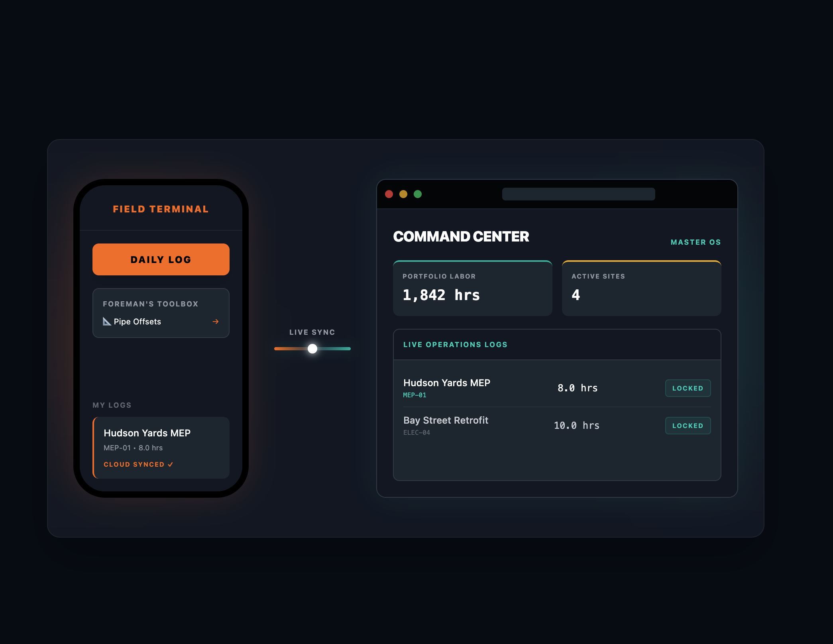Click the My Logs section label
The width and height of the screenshot is (833, 644).
(x=112, y=405)
